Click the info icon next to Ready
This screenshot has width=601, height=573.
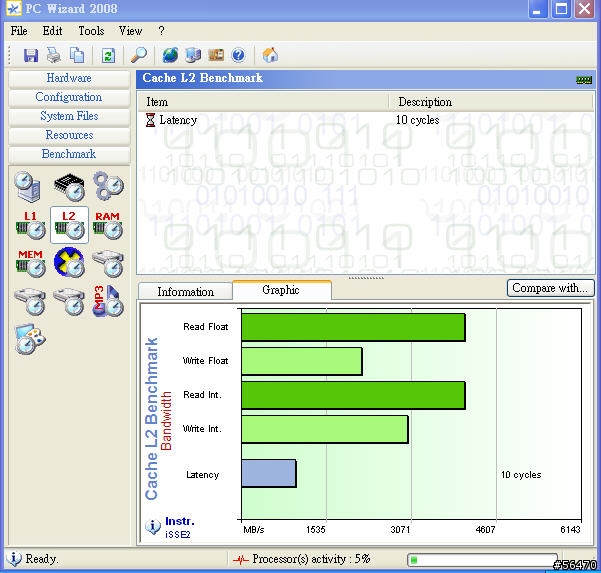click(x=14, y=558)
